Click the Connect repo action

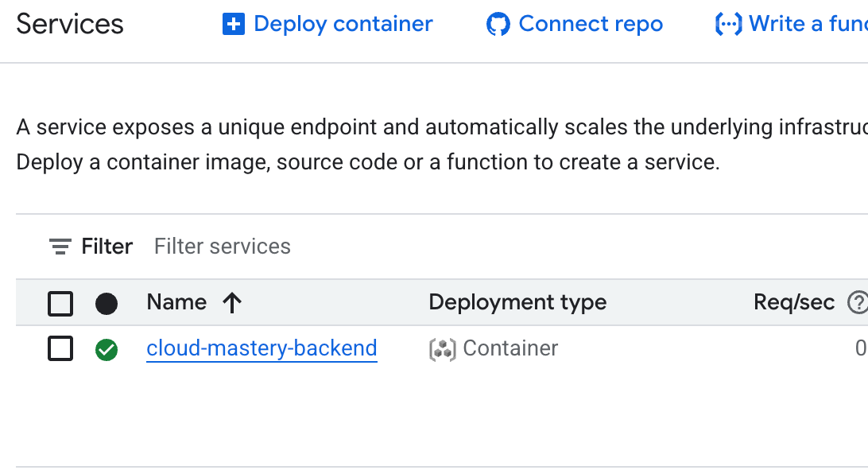pyautogui.click(x=590, y=24)
